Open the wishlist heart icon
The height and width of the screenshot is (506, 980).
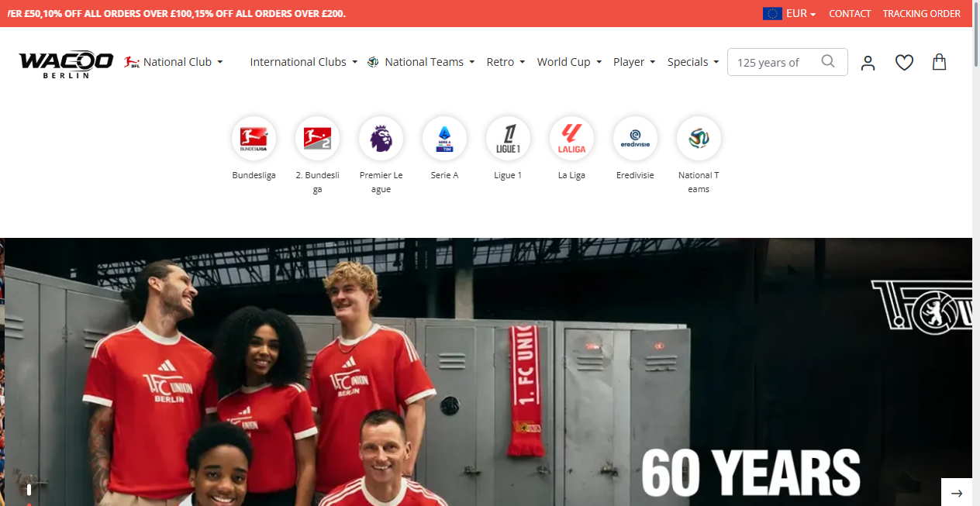pos(904,62)
